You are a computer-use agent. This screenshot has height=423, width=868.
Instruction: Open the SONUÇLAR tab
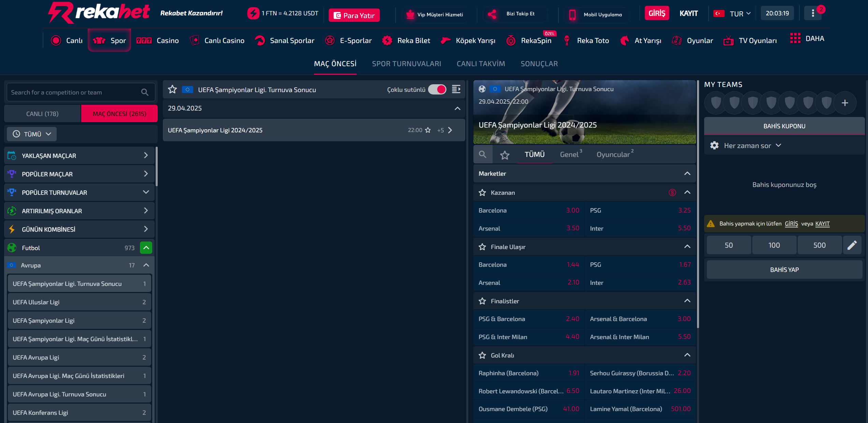[539, 64]
